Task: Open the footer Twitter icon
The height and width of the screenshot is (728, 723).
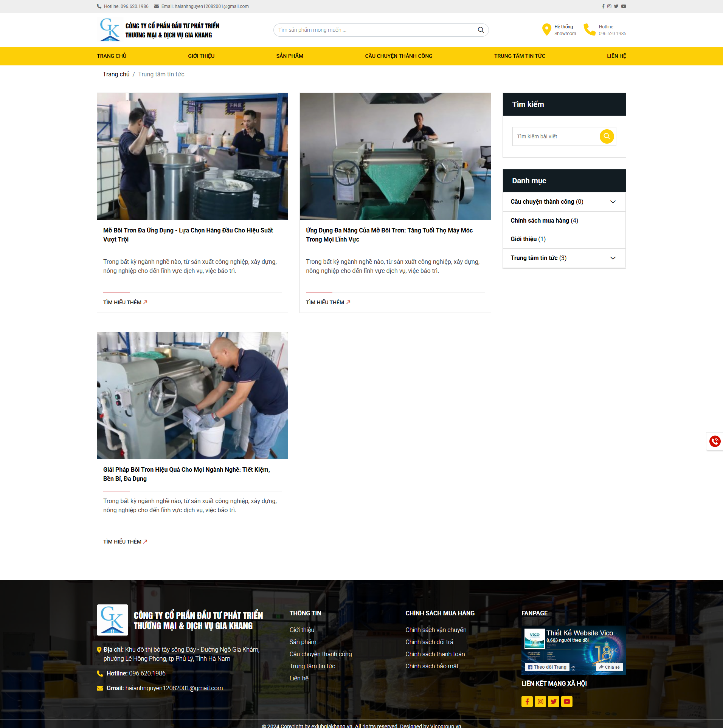Action: [554, 702]
